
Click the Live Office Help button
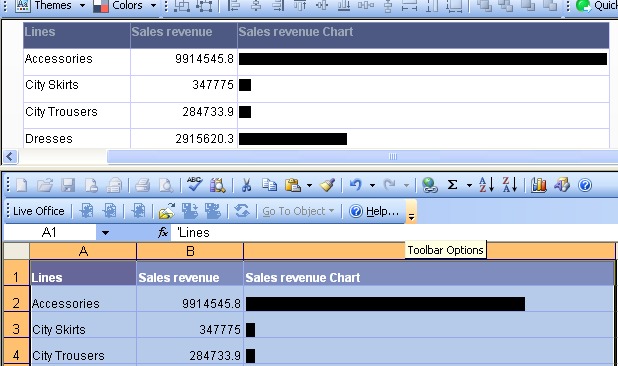point(374,212)
